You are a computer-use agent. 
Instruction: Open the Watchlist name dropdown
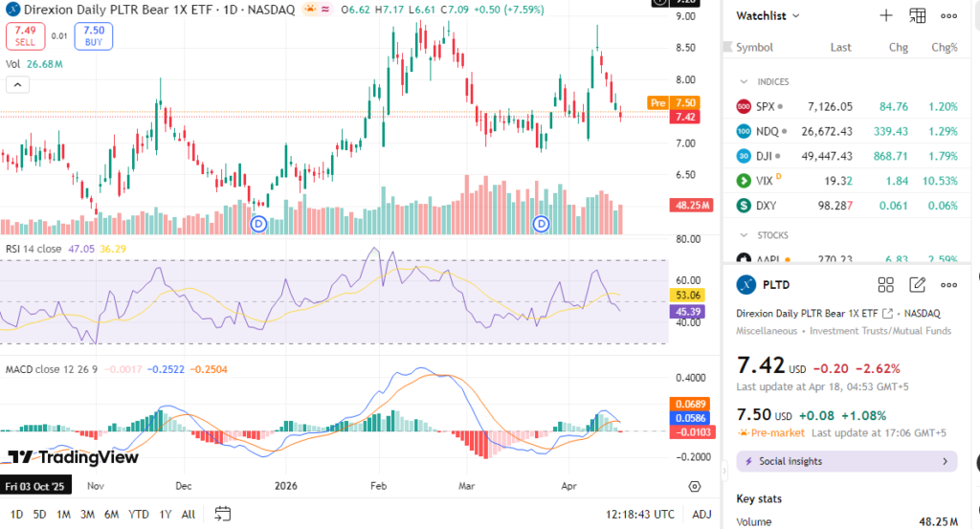click(x=768, y=15)
